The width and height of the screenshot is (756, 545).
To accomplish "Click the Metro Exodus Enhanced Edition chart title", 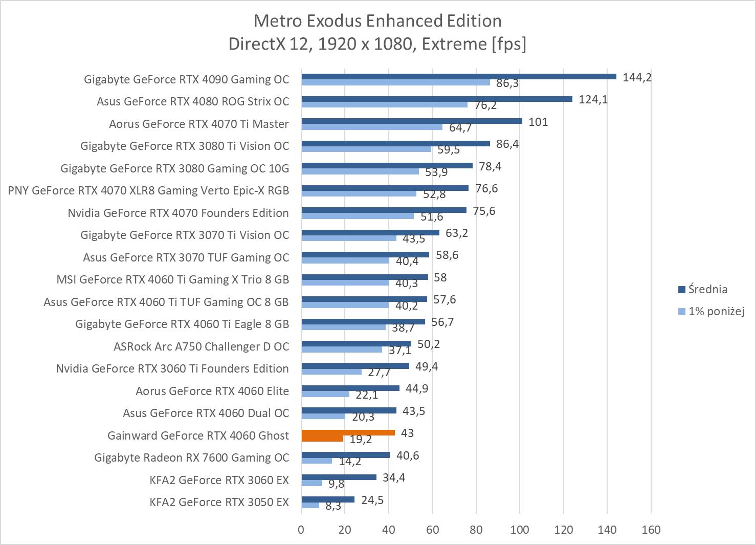I will pyautogui.click(x=377, y=21).
